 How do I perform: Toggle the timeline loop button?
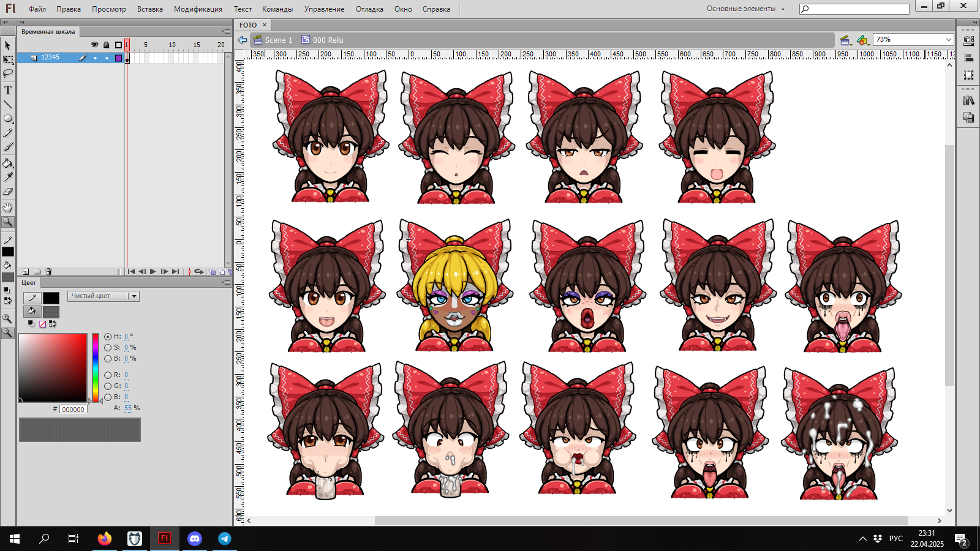click(199, 271)
